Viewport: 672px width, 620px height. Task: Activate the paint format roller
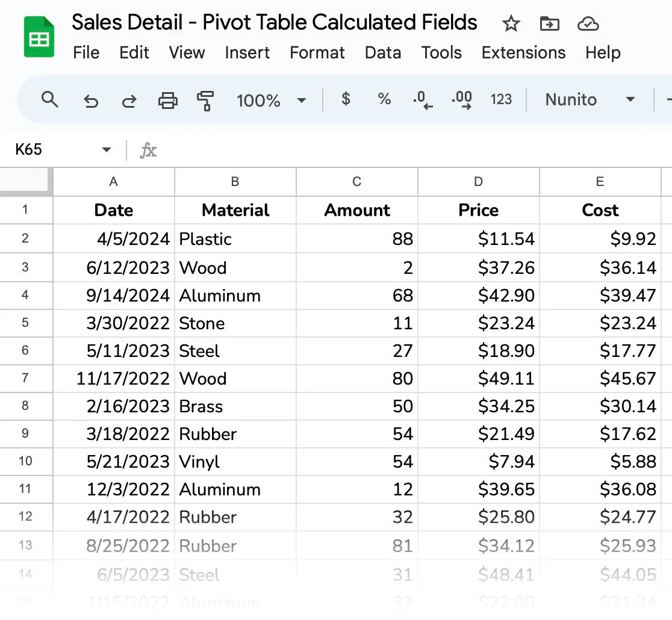click(206, 100)
